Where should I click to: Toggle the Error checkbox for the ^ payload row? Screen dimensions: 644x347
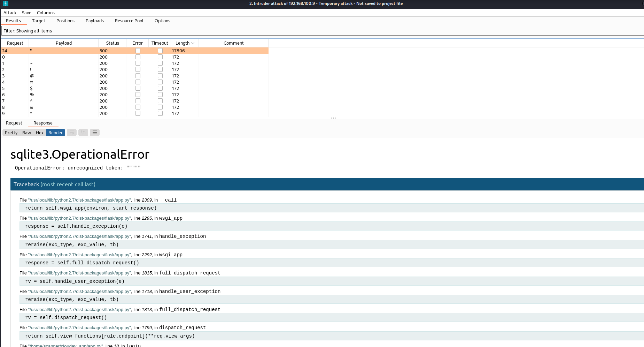click(x=138, y=101)
